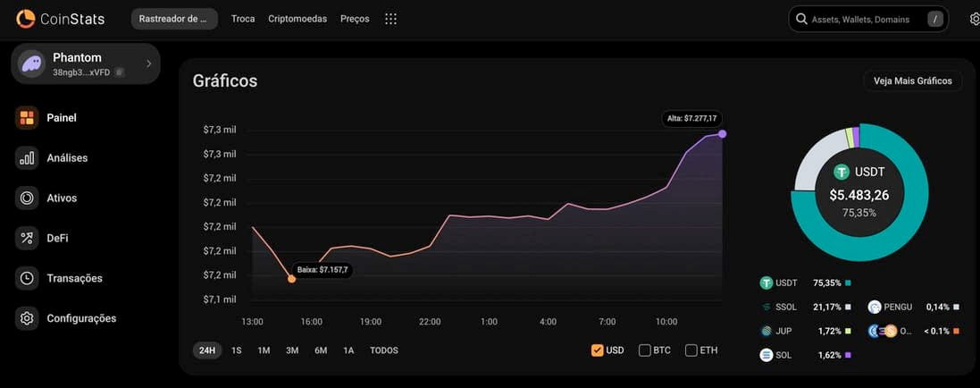The image size is (980, 388).
Task: Focus the Assets, Wallets, Domains search field
Action: (862, 19)
